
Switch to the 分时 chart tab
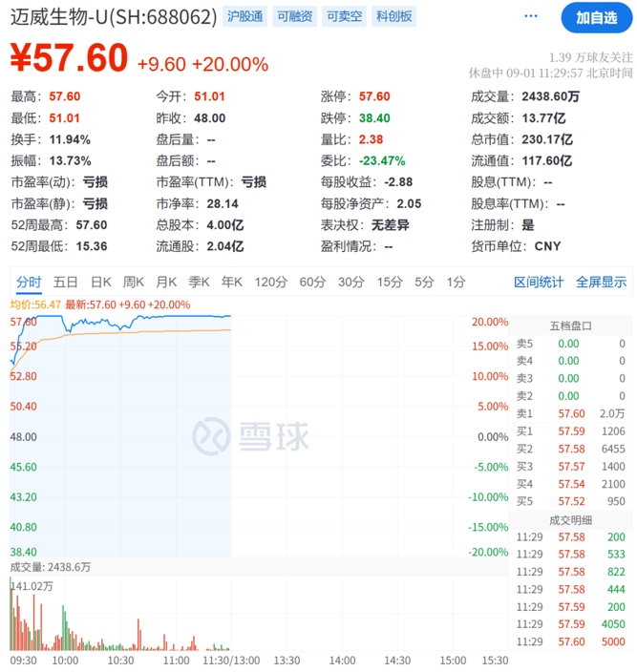tap(29, 282)
